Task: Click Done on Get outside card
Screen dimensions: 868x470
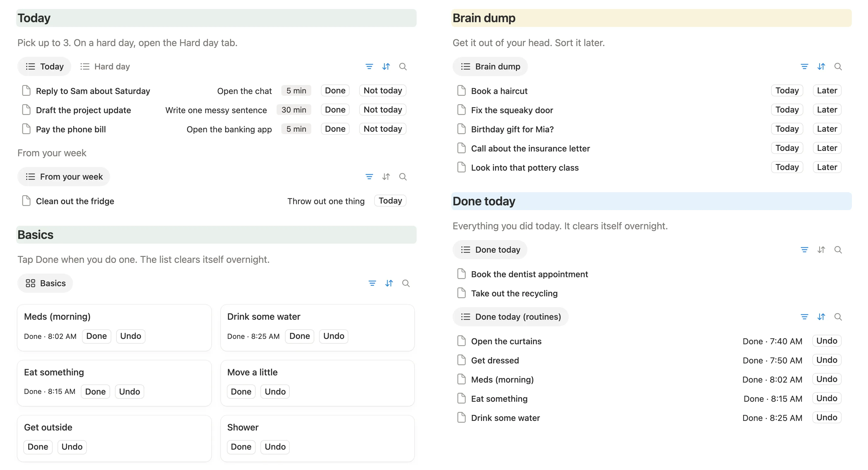Action: click(x=38, y=447)
